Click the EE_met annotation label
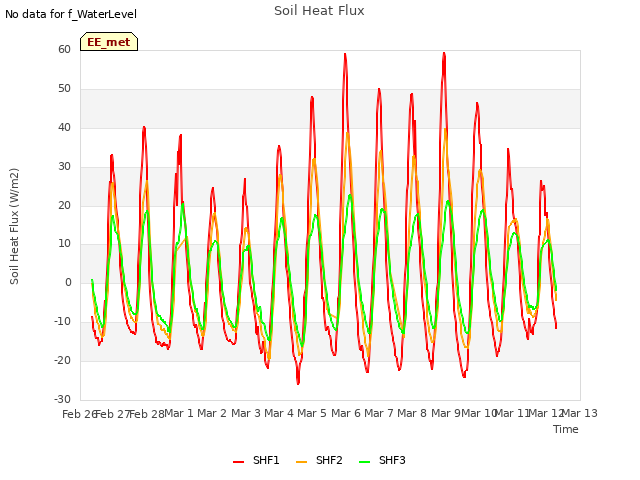Screen dimensions: 640x480 pyautogui.click(x=109, y=42)
